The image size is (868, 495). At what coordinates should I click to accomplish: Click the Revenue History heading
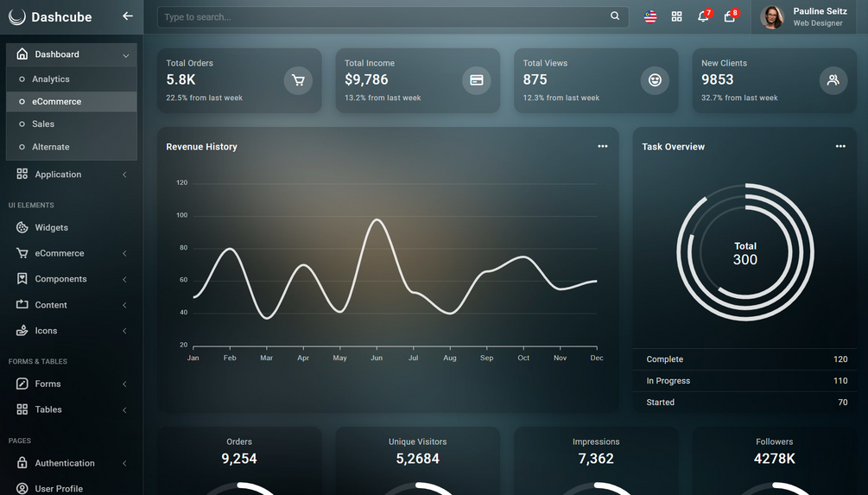point(201,147)
